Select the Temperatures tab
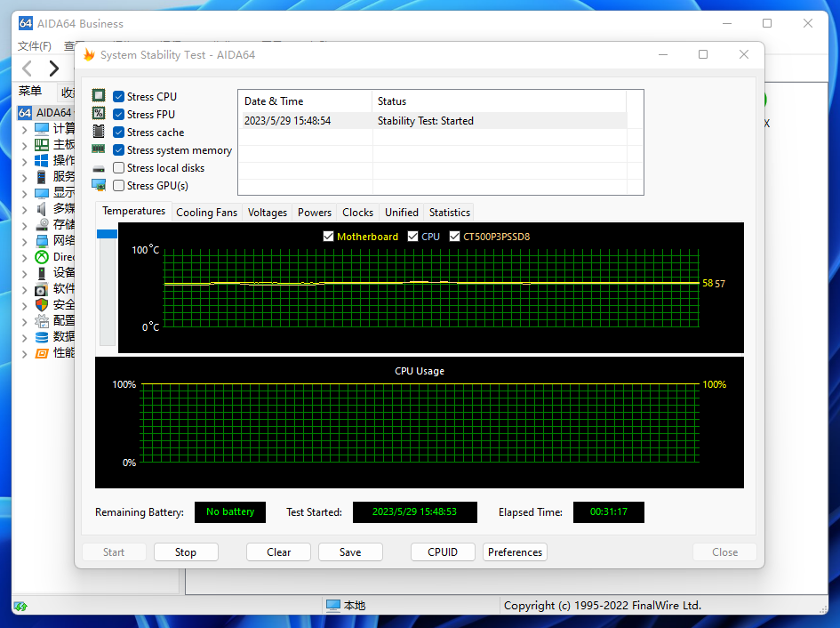The width and height of the screenshot is (840, 628). click(134, 211)
